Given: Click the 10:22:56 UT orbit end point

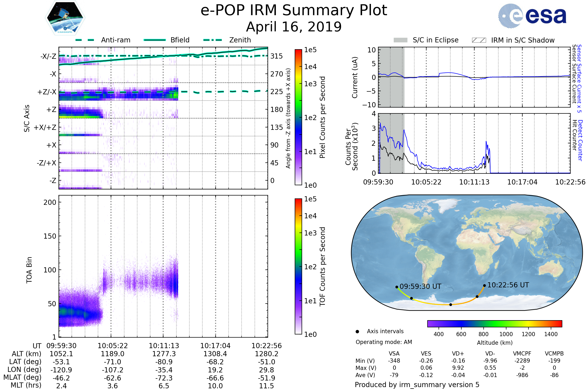Looking at the screenshot, I should tap(484, 285).
